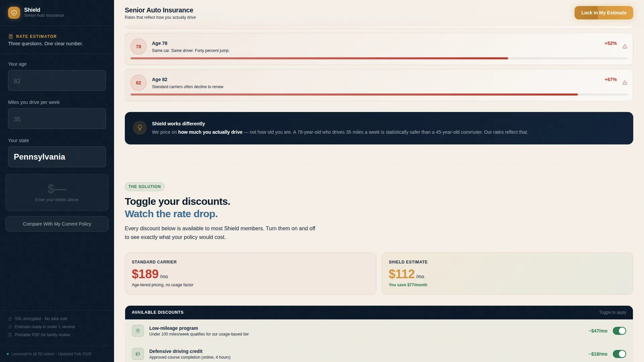Click 'Three questions. One clear number.'
The height and width of the screenshot is (362, 644).
click(45, 44)
